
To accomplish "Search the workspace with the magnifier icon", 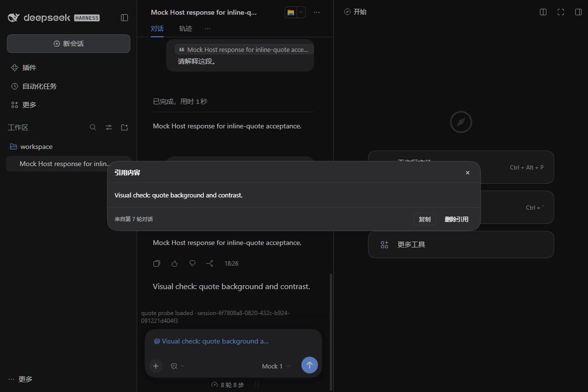I will coord(93,127).
